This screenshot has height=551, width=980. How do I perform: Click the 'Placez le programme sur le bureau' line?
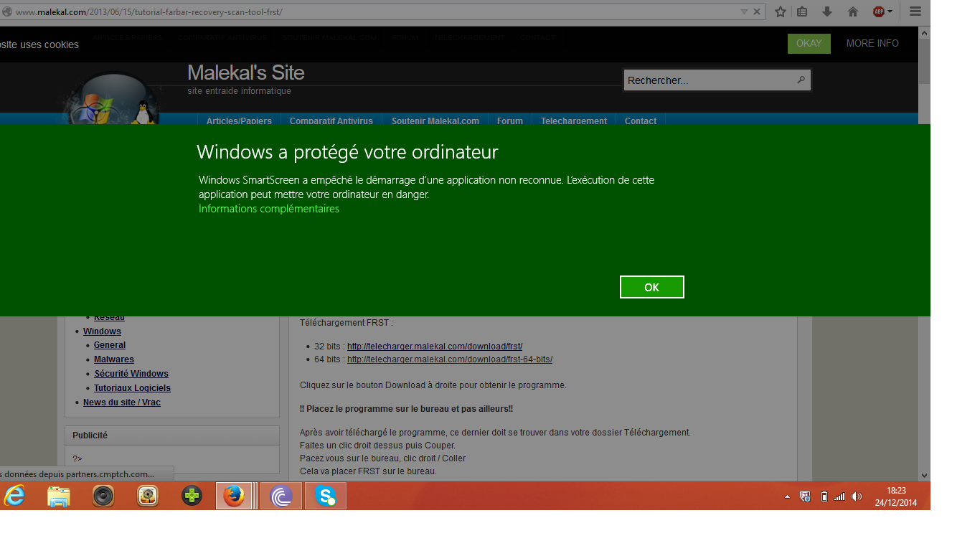click(406, 409)
